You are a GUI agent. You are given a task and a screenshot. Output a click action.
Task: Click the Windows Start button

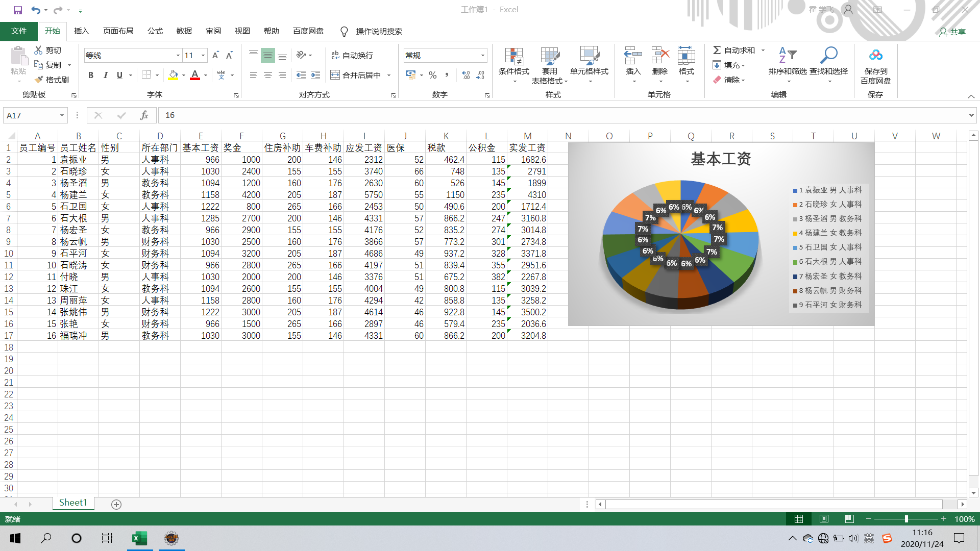click(x=15, y=538)
